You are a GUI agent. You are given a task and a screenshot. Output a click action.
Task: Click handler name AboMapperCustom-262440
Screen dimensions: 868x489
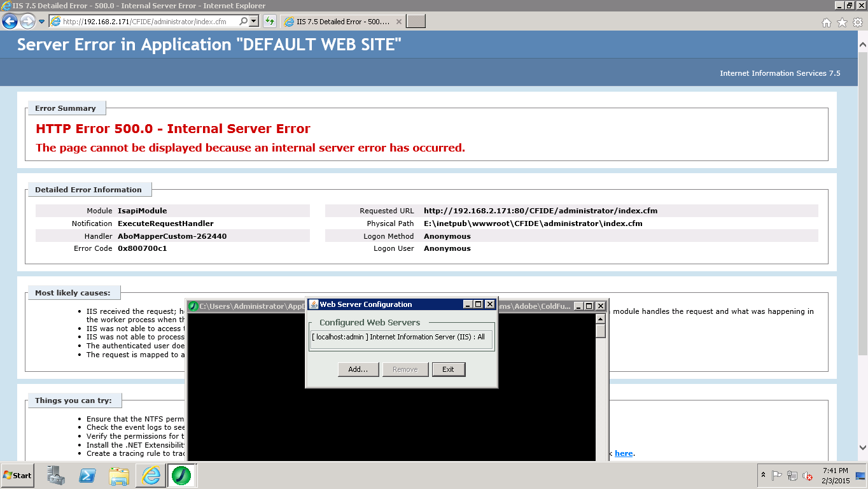[x=172, y=236]
